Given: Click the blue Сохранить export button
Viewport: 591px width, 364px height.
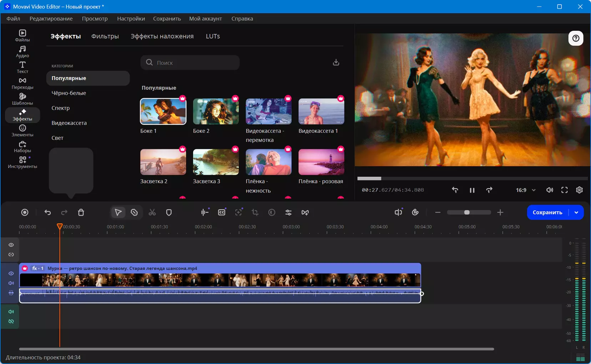Looking at the screenshot, I should pos(547,212).
